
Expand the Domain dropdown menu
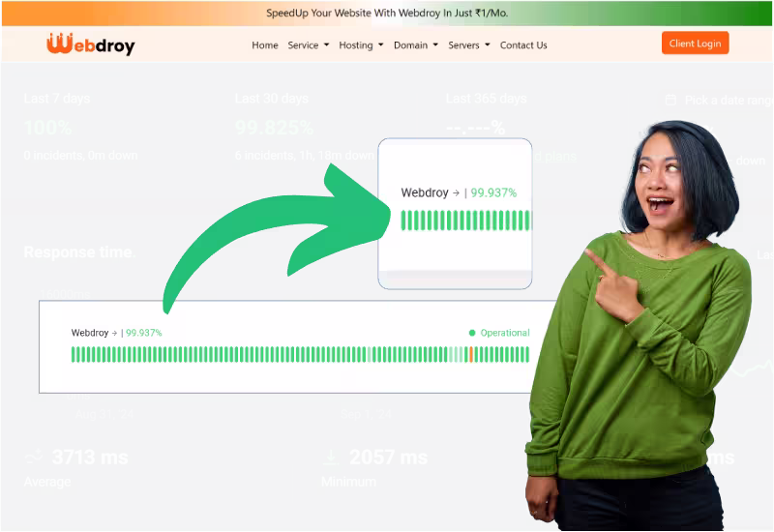(x=416, y=45)
